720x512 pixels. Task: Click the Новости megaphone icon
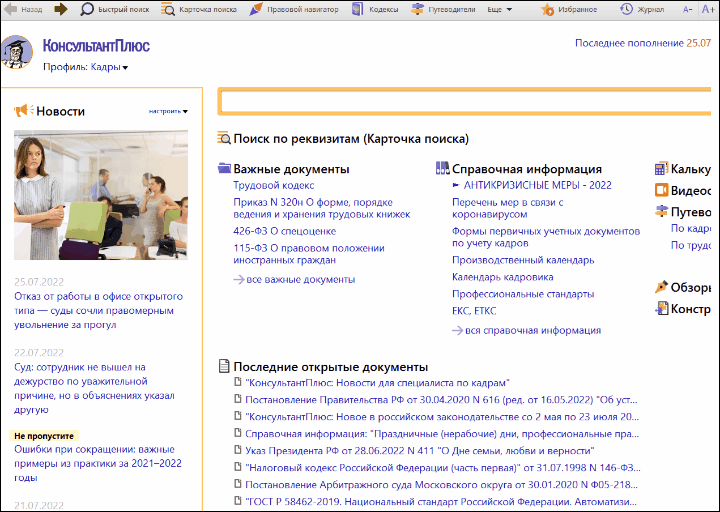(24, 111)
